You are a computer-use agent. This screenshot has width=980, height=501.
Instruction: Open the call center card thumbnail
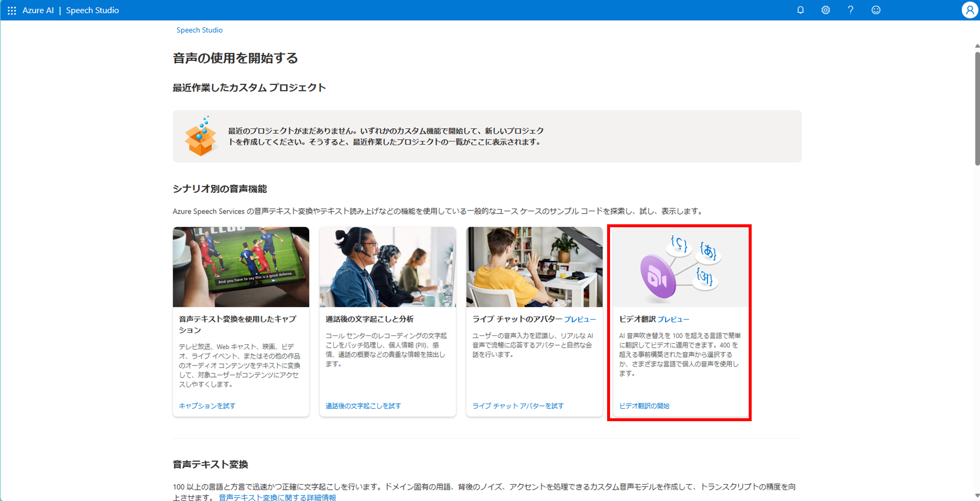(388, 267)
